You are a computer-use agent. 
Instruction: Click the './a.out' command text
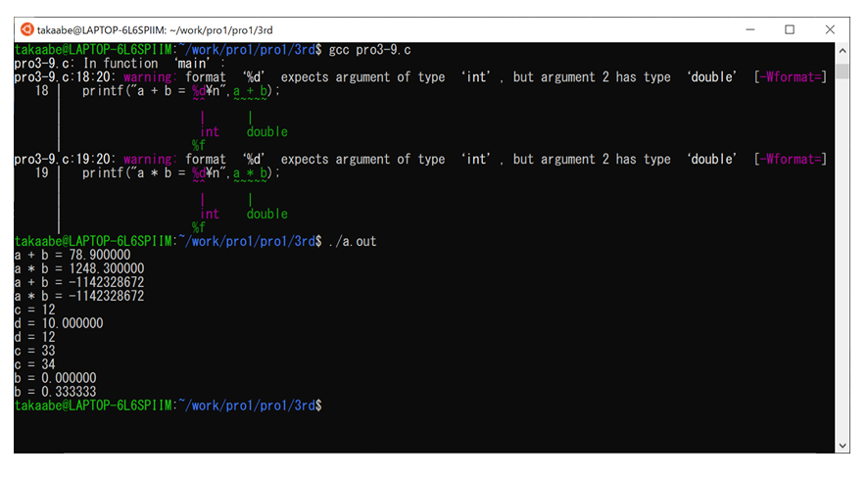353,241
